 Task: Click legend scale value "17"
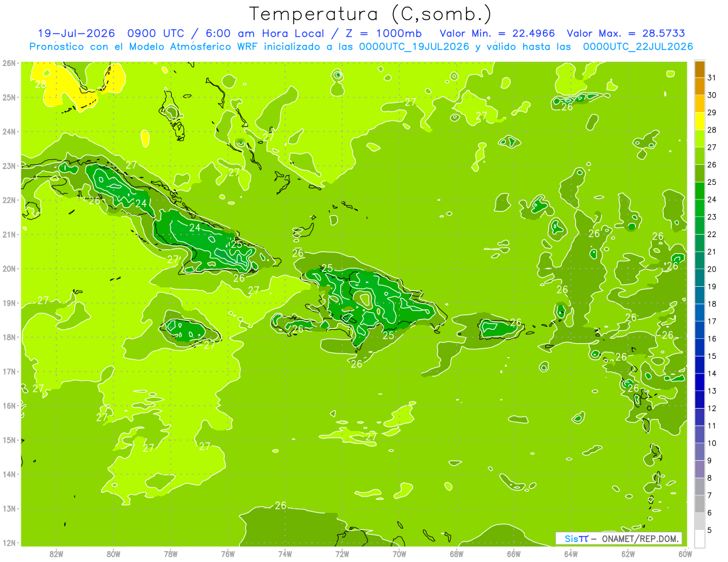pos(712,321)
